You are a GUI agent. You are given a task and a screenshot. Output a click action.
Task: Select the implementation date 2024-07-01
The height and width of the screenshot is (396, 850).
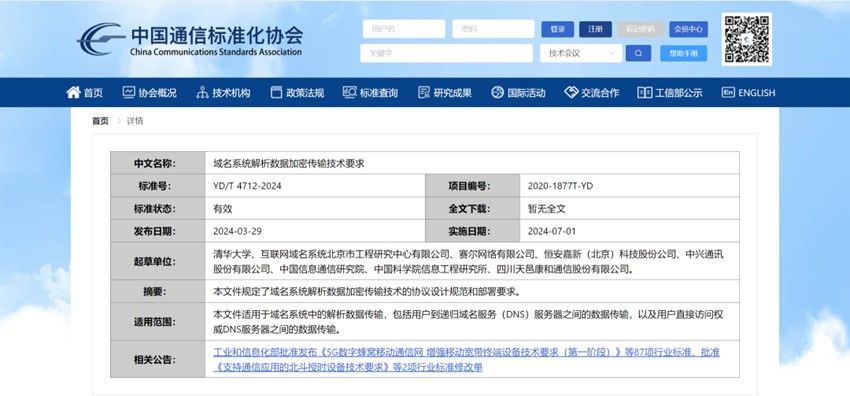552,231
